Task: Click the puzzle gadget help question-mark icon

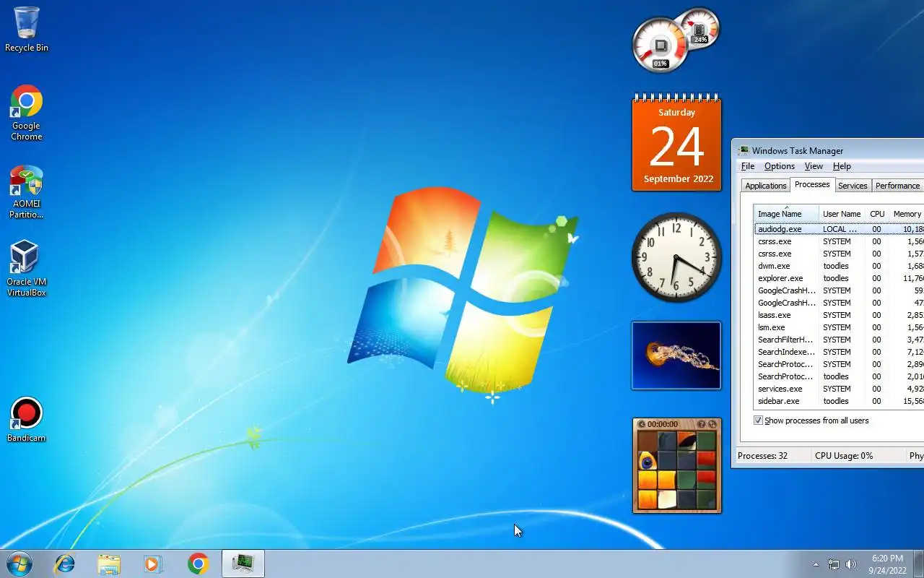Action: (702, 424)
